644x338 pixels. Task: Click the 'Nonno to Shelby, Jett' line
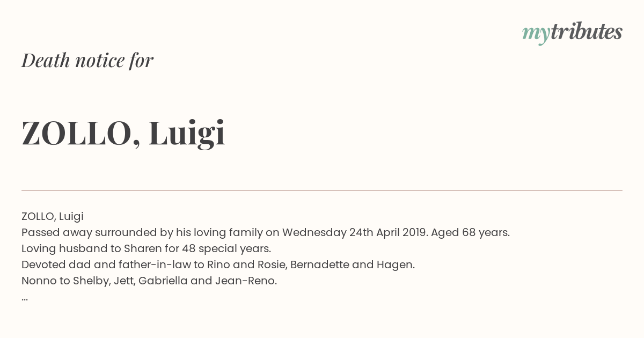[149, 281]
